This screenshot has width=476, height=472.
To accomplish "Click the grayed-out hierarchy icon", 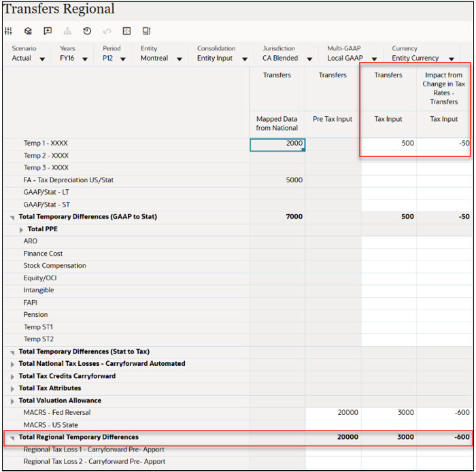I will point(67,31).
